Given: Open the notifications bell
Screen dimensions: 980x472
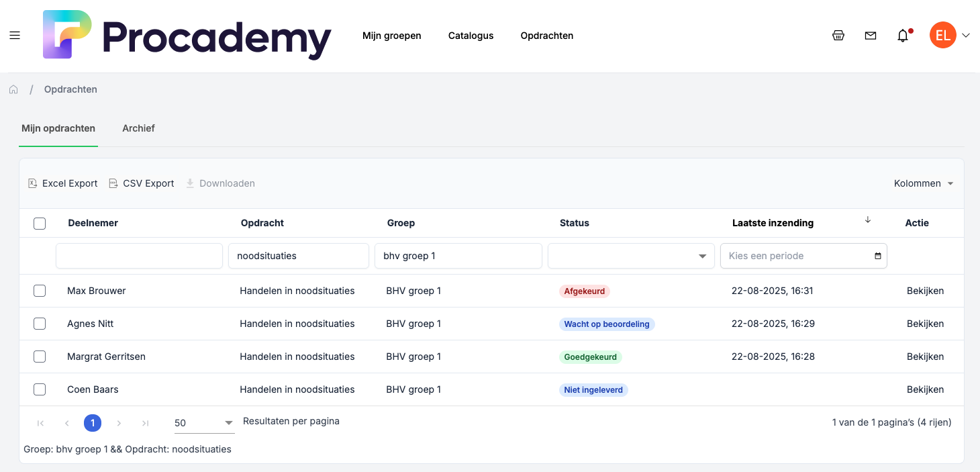Looking at the screenshot, I should click(x=903, y=36).
